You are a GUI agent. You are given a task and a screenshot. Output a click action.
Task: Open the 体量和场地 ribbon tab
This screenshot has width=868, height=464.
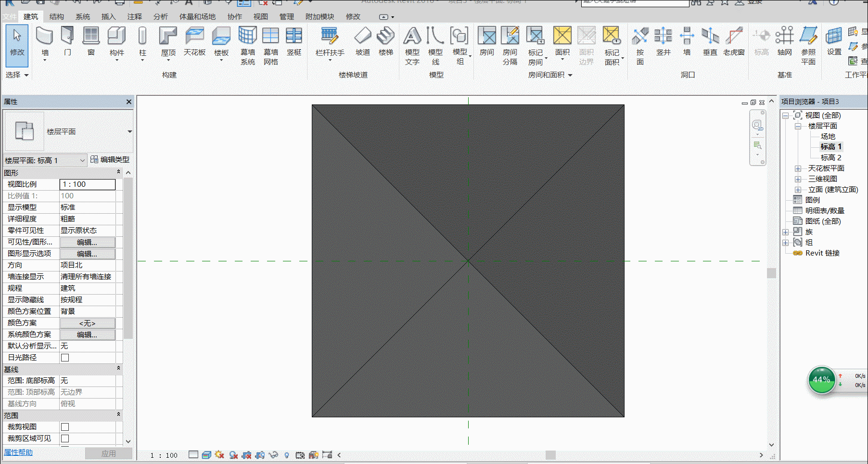pos(197,16)
